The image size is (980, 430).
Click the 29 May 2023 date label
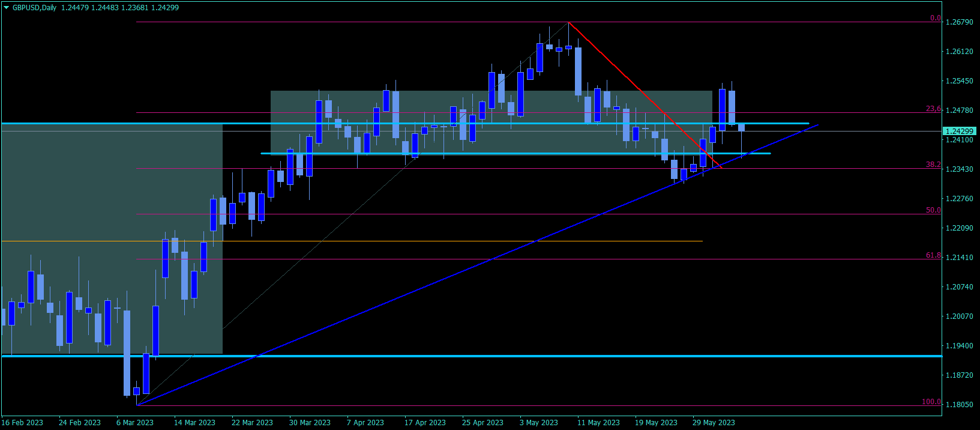pos(714,423)
